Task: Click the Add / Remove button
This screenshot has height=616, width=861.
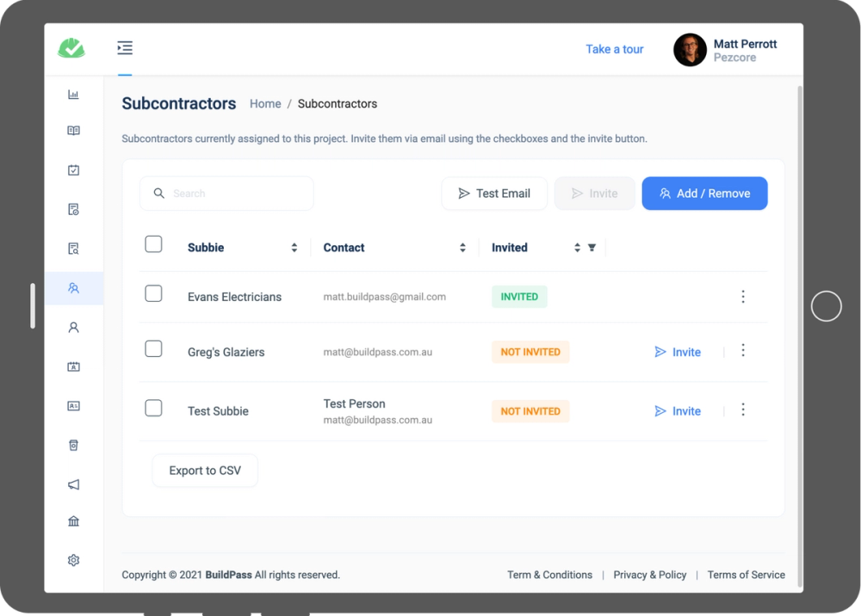Action: (x=704, y=193)
